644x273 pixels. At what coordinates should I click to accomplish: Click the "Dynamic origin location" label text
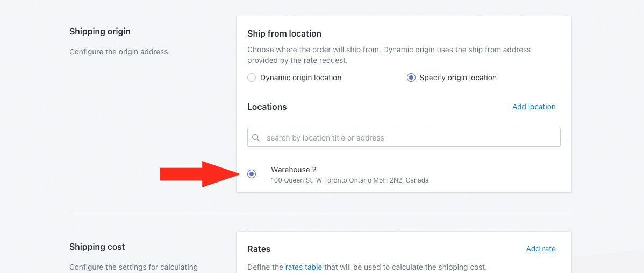(x=300, y=78)
